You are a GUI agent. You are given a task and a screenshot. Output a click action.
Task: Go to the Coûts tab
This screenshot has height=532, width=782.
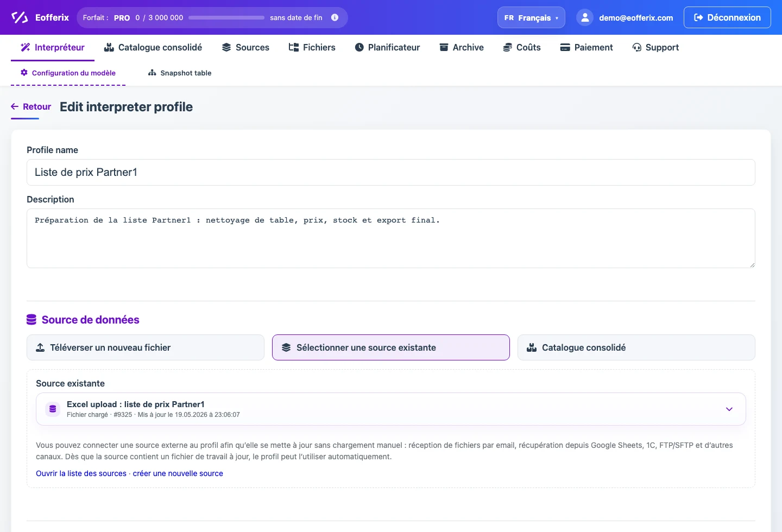click(522, 47)
